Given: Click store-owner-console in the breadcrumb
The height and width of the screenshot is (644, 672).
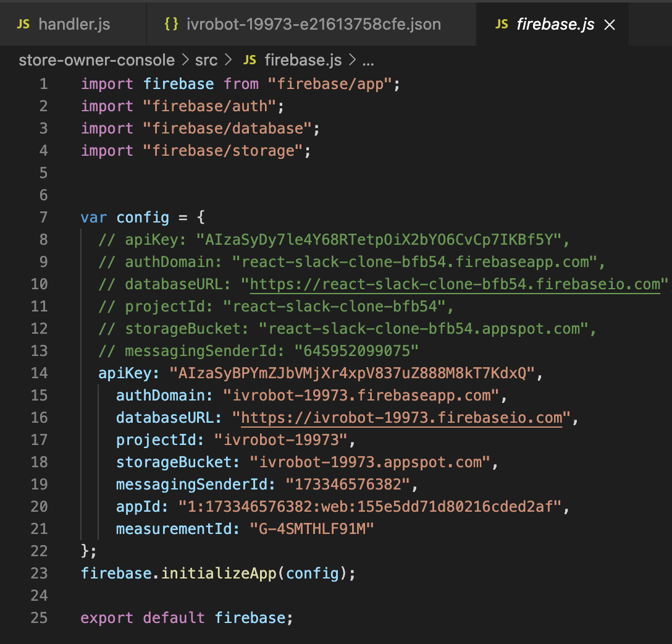Looking at the screenshot, I should (x=96, y=60).
